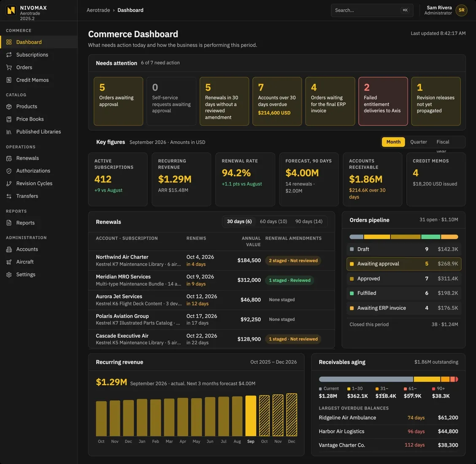This screenshot has width=476, height=464.
Task: Switch key figures to Month
Action: coord(393,142)
